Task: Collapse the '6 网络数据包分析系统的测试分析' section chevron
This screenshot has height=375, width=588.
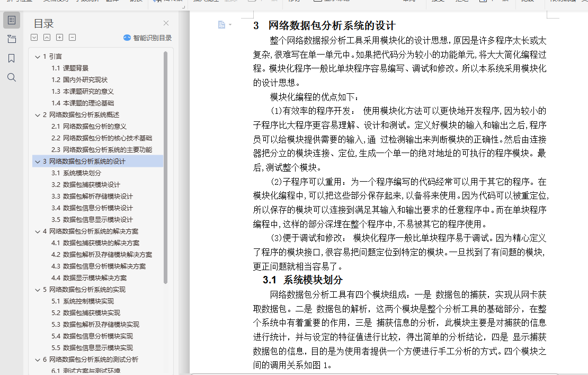Action: coord(38,360)
